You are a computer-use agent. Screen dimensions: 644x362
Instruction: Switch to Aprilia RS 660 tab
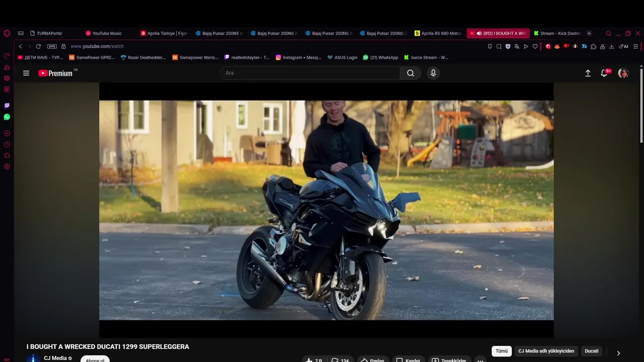pyautogui.click(x=438, y=33)
